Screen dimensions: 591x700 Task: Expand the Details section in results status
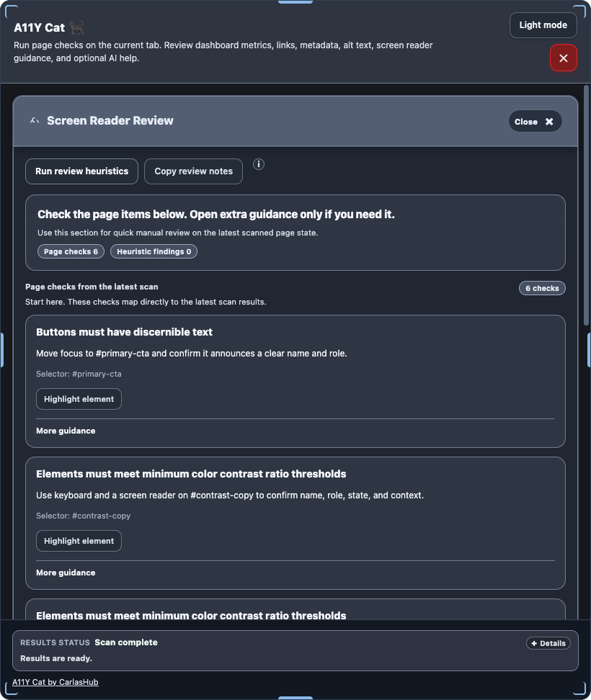coord(548,643)
